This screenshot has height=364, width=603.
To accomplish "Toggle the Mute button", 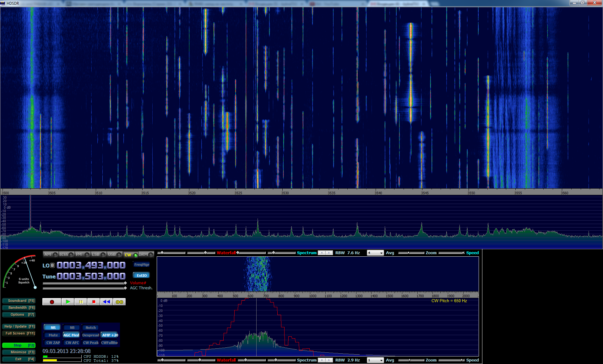I will point(53,335).
